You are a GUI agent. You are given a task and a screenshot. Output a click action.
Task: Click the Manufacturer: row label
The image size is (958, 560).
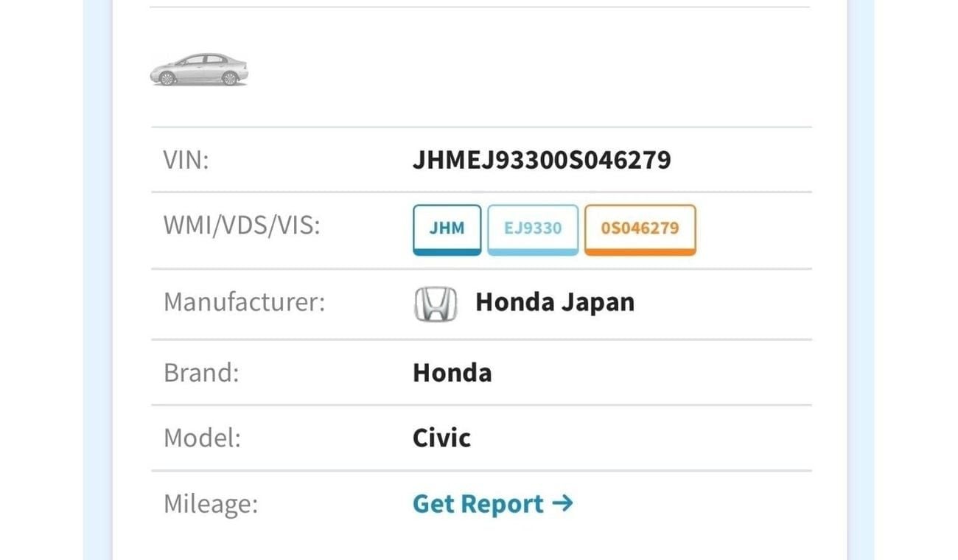pyautogui.click(x=244, y=302)
